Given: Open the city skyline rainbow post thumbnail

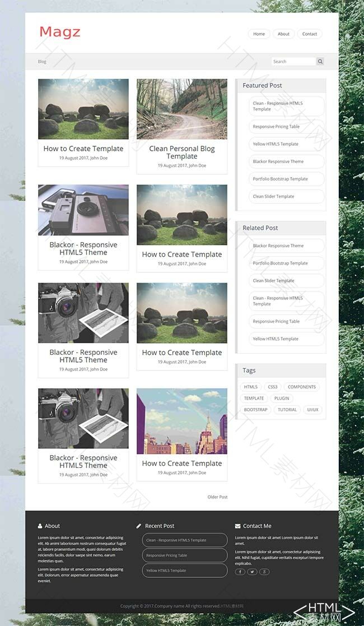Looking at the screenshot, I should pos(182,421).
